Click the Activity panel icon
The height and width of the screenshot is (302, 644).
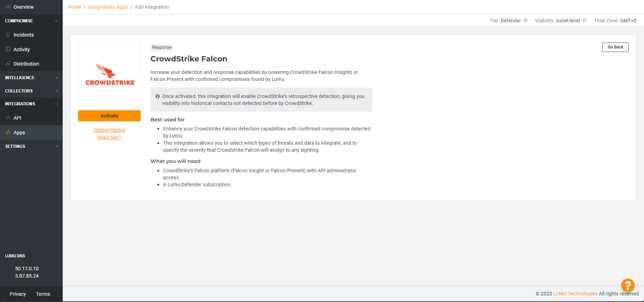tap(8, 50)
